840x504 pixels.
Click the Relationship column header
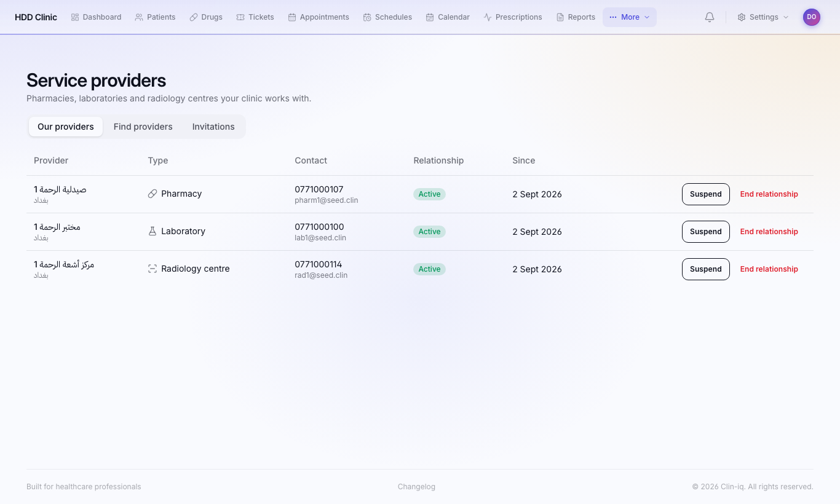tap(438, 160)
